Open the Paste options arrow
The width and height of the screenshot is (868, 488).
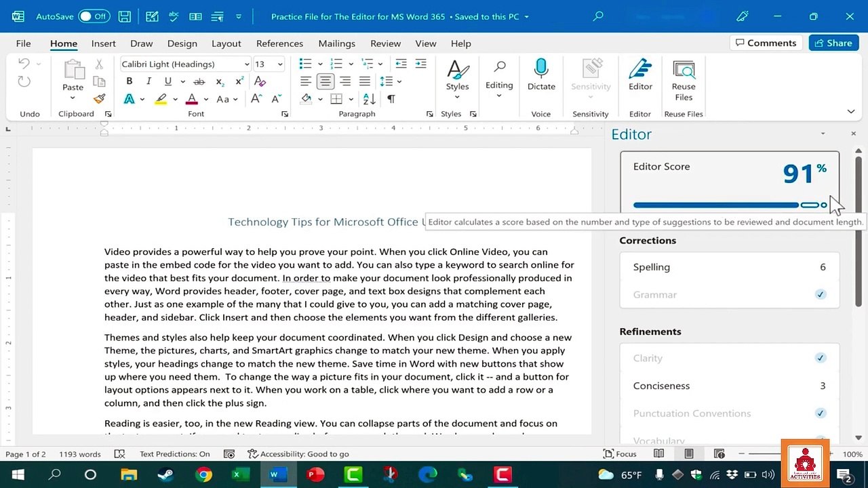[x=73, y=98]
